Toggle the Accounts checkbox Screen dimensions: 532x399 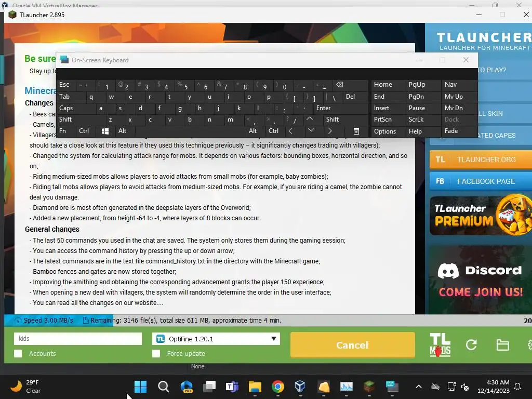point(18,353)
